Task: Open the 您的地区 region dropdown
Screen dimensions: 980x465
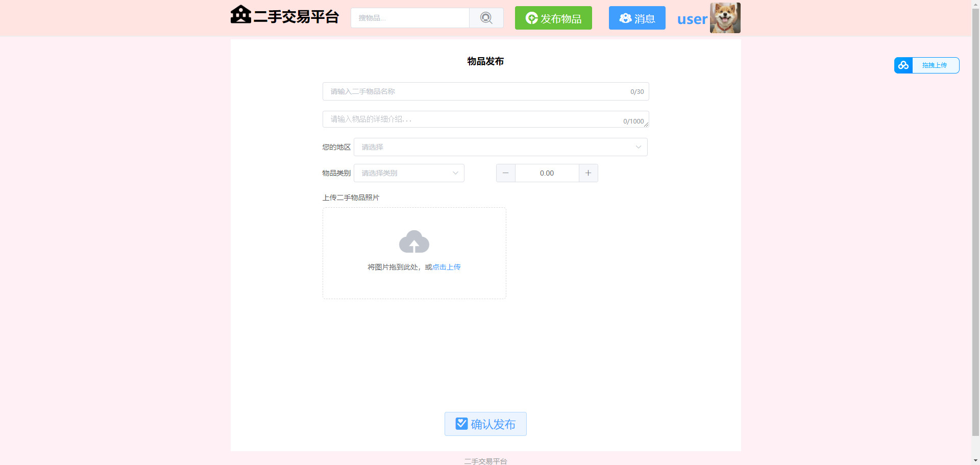Action: (x=501, y=147)
